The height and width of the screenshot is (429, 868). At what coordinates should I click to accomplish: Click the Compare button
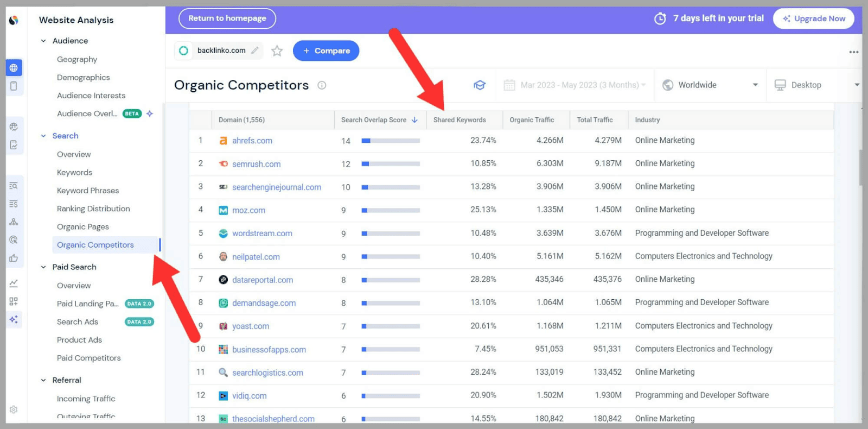click(326, 51)
